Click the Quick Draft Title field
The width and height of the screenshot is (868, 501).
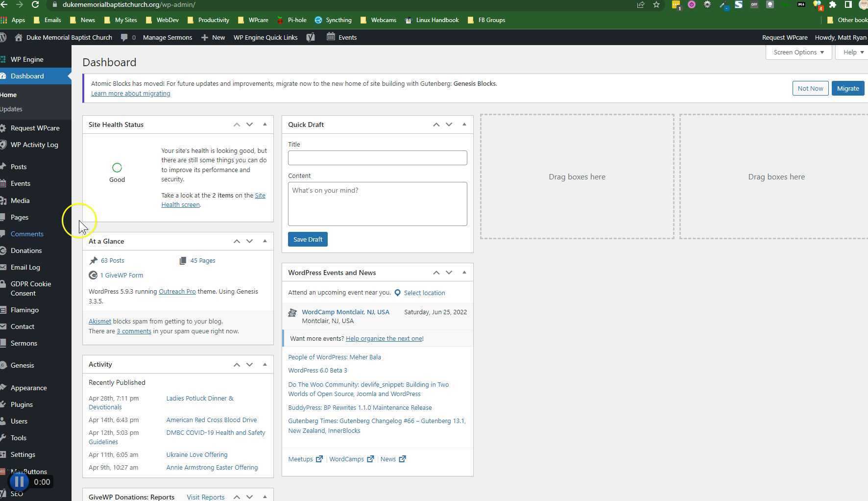(377, 158)
